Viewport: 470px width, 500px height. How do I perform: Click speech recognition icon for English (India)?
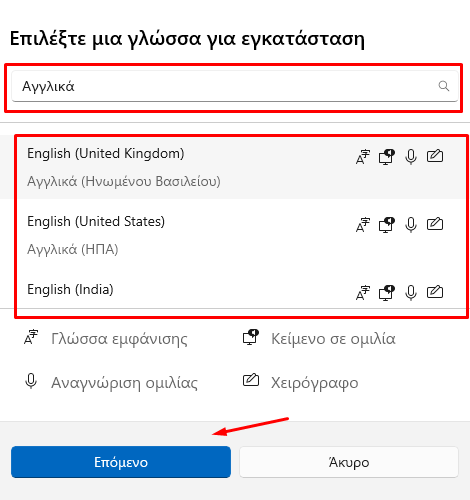point(411,293)
